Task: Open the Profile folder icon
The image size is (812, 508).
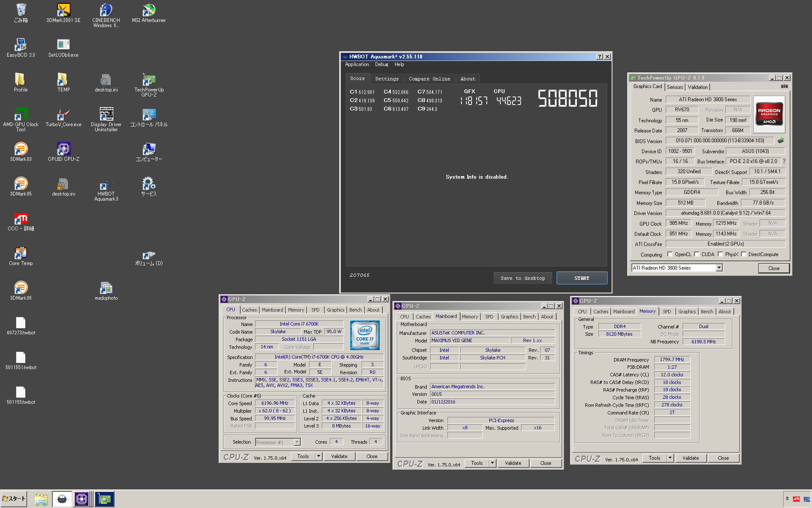Action: (x=21, y=82)
